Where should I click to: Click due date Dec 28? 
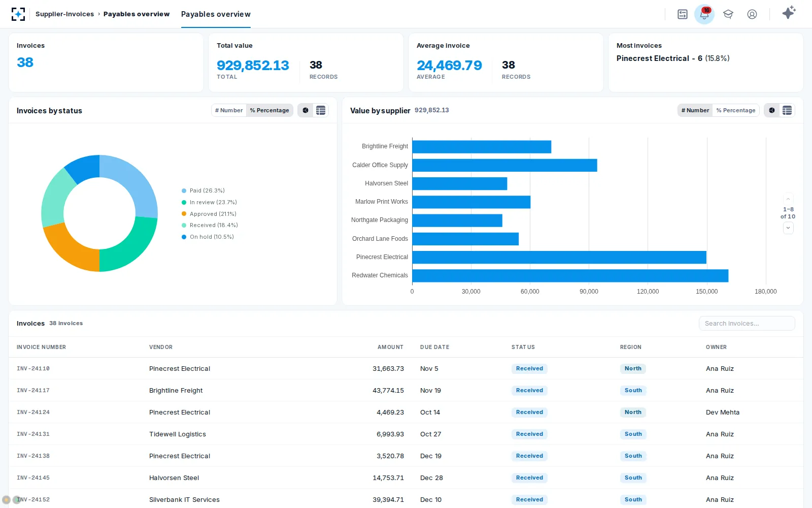(x=431, y=478)
